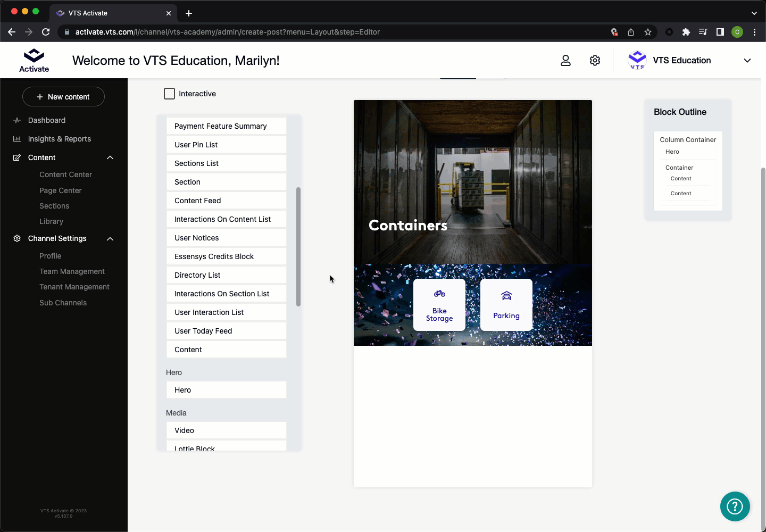Image resolution: width=766 pixels, height=532 pixels.
Task: Click the site lock icon
Action: pos(67,32)
